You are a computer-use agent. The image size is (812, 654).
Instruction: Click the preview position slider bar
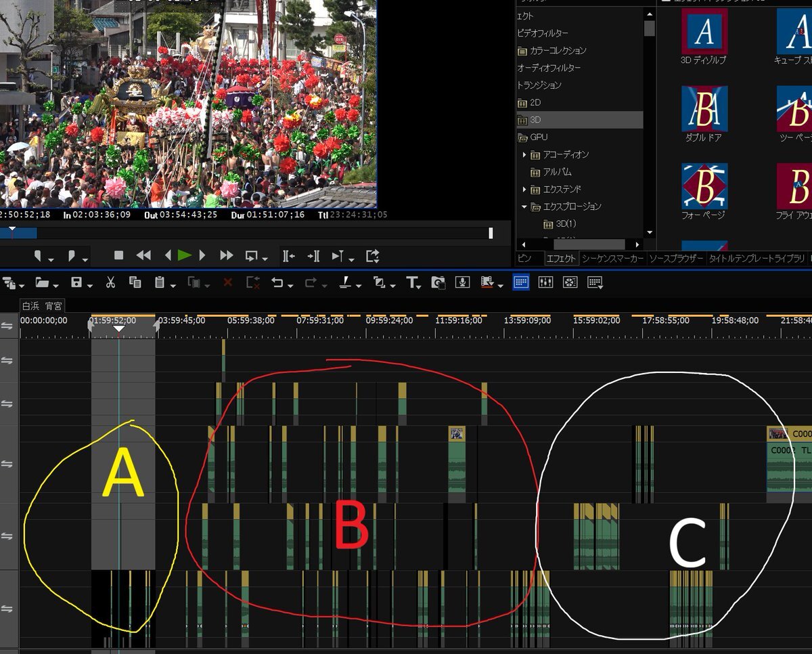pyautogui.click(x=246, y=233)
